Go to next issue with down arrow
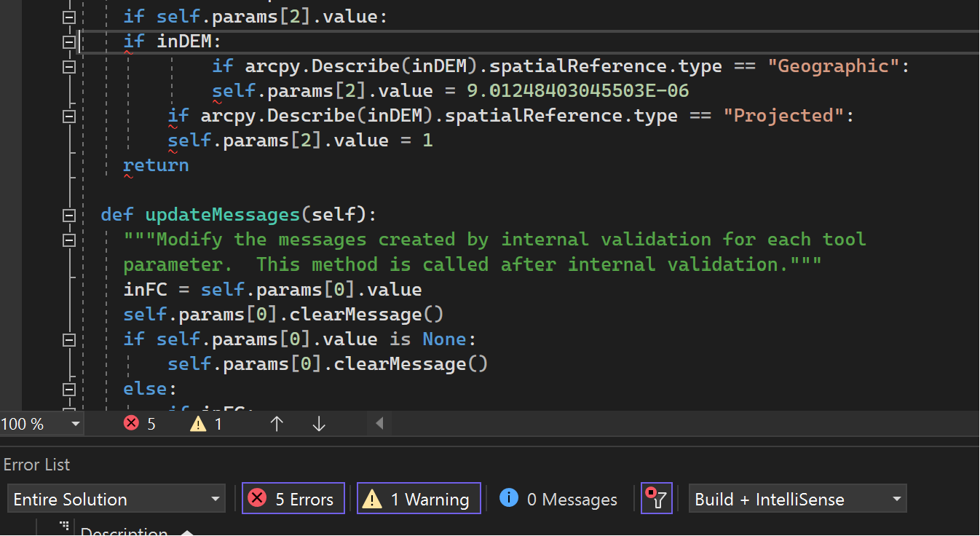 pos(318,423)
